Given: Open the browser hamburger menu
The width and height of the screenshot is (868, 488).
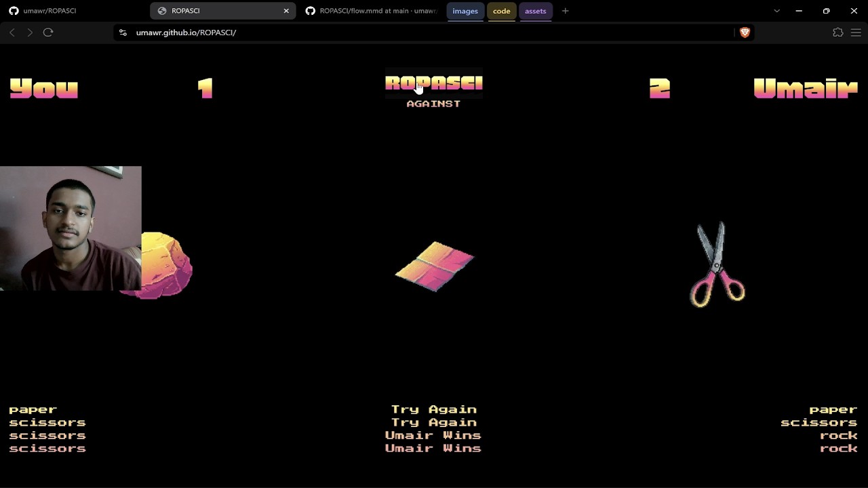Looking at the screenshot, I should point(856,33).
